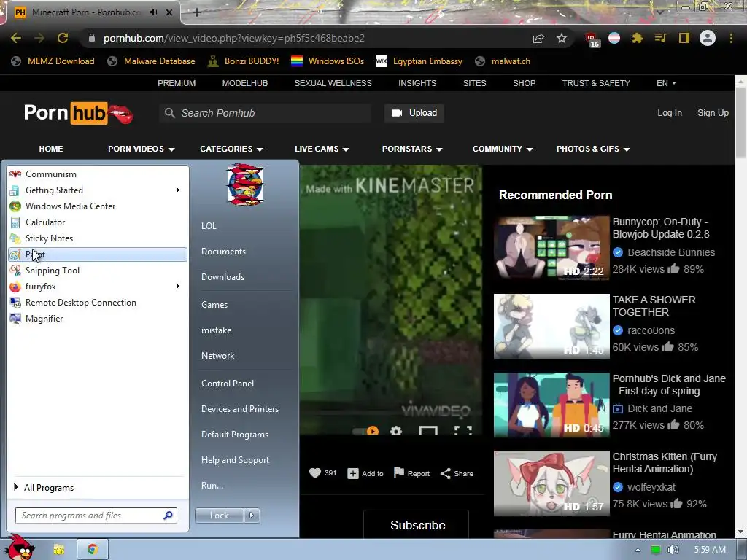Expand the CATEGORIES dropdown menu

(x=231, y=149)
